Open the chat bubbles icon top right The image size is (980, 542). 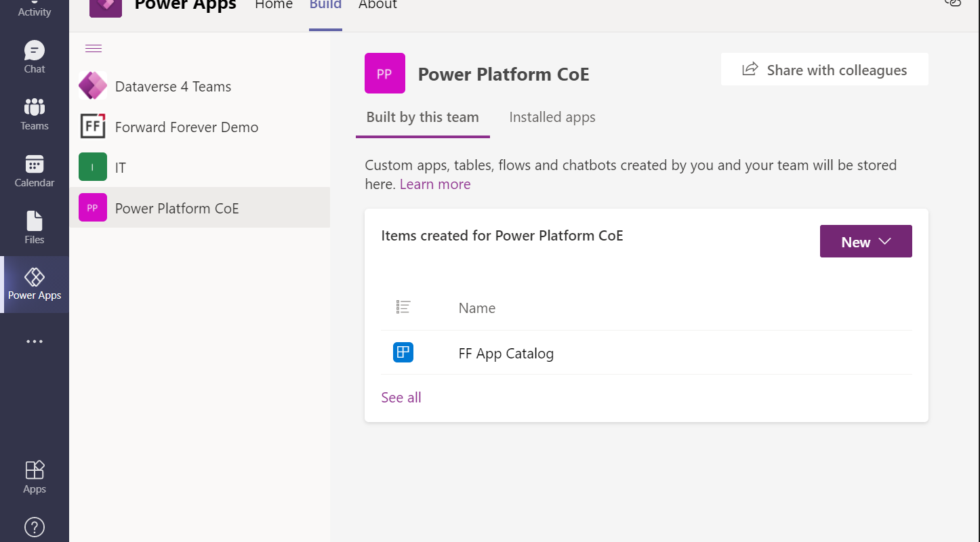[x=953, y=3]
